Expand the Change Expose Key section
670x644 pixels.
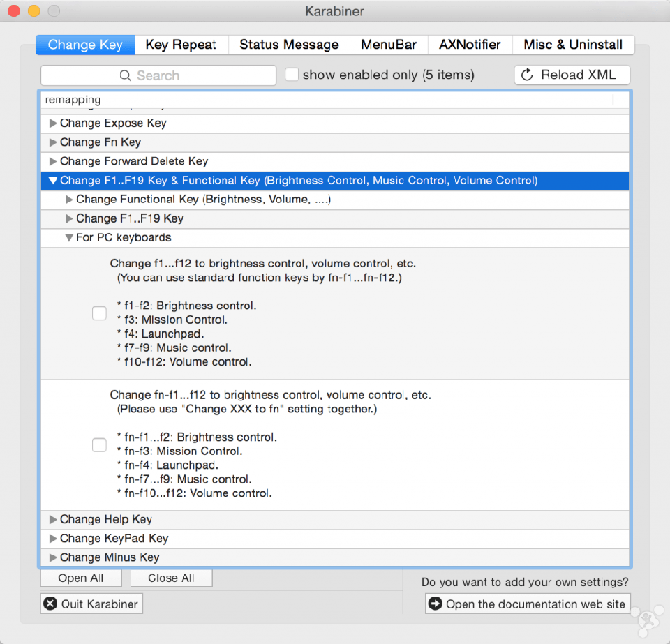click(x=53, y=123)
